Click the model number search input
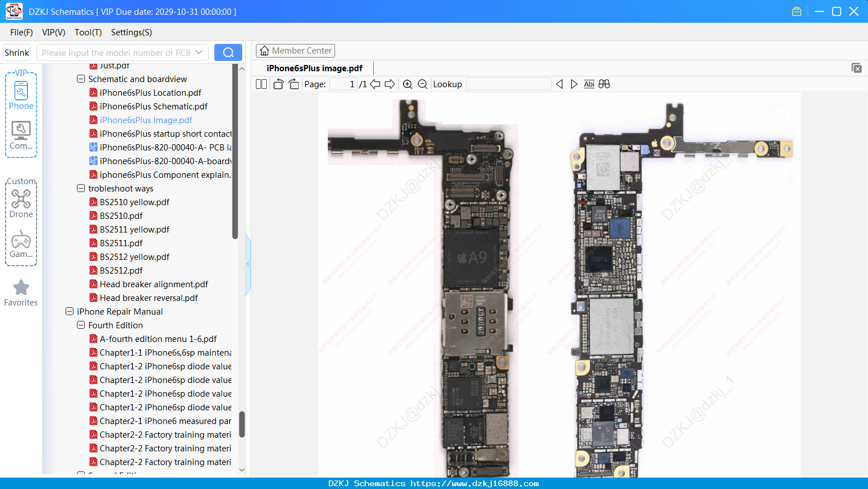The image size is (868, 489). [x=116, y=52]
